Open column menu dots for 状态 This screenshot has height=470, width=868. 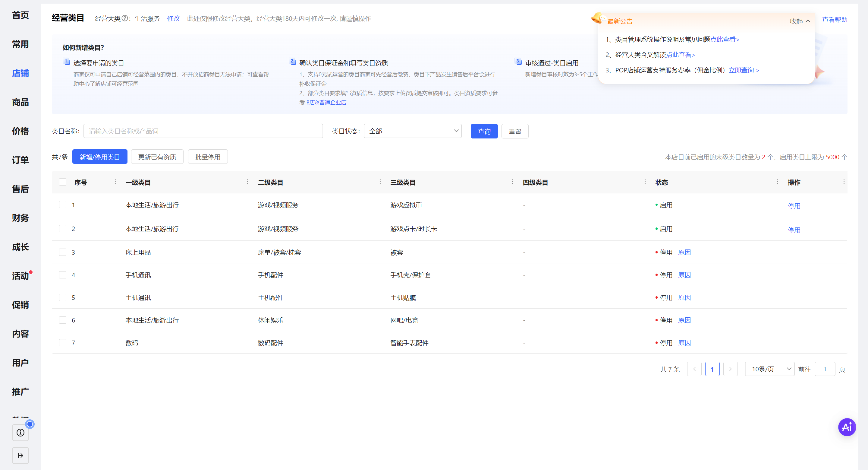coord(777,182)
